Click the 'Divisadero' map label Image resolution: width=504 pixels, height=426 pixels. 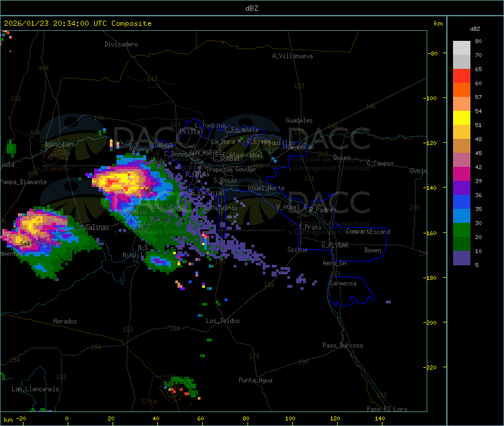121,44
